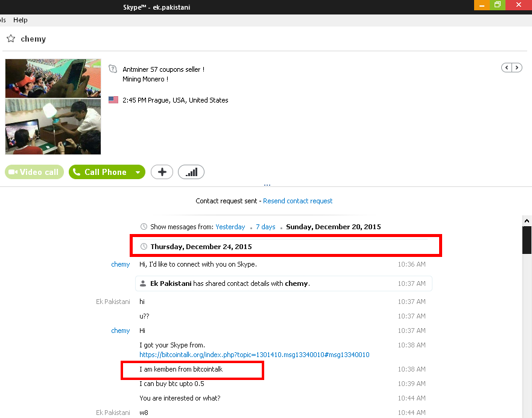532x418 pixels.
Task: Select Ek Pakistani's 'hi' message
Action: tap(142, 302)
